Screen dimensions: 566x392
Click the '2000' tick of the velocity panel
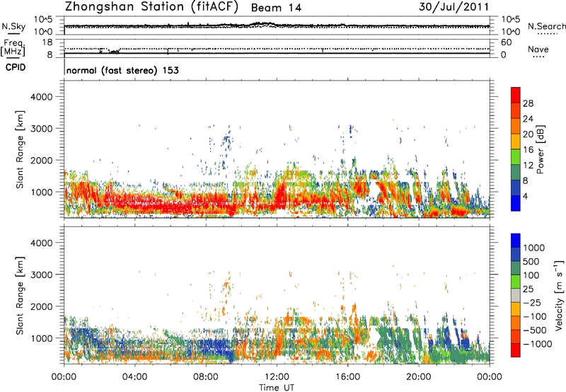tap(41, 306)
